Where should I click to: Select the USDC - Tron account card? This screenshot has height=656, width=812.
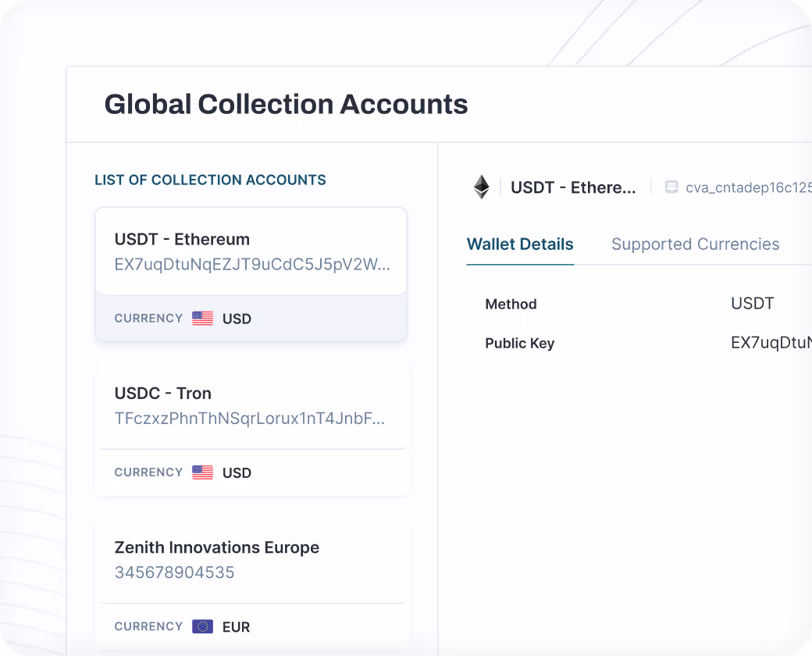(251, 429)
